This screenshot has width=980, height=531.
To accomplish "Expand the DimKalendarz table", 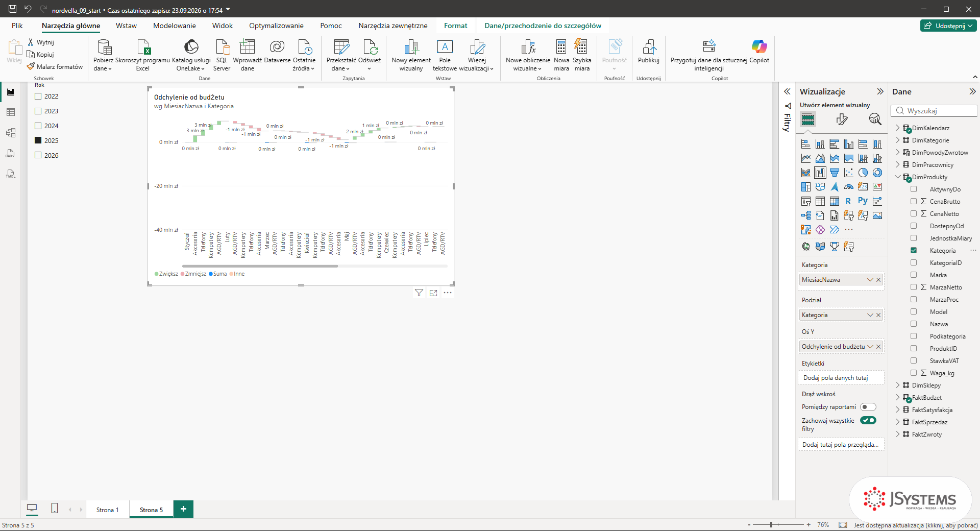I will tap(898, 128).
